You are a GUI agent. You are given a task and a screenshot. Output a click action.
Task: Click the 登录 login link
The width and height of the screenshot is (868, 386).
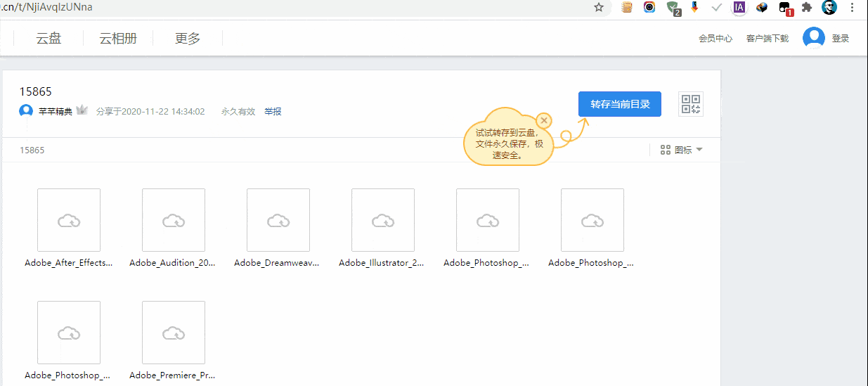point(841,39)
